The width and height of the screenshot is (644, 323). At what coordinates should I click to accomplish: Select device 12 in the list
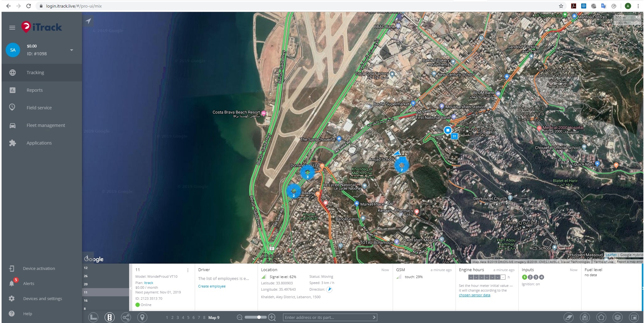[106, 268]
